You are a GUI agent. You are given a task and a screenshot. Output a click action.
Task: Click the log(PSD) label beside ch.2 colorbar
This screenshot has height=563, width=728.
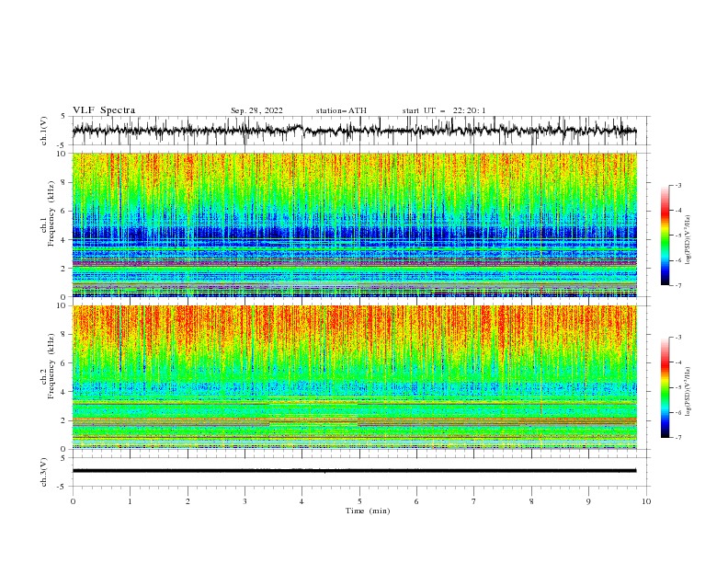click(x=688, y=392)
